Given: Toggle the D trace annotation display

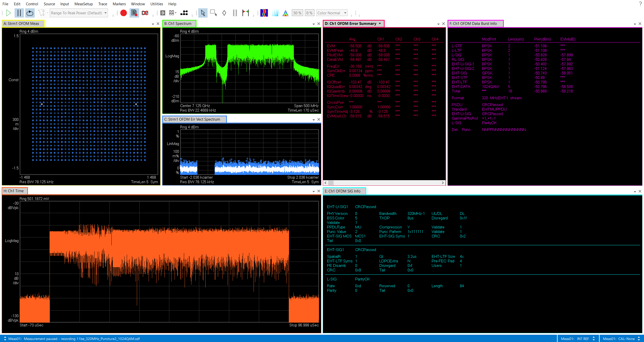Looking at the screenshot, I should (163, 12).
